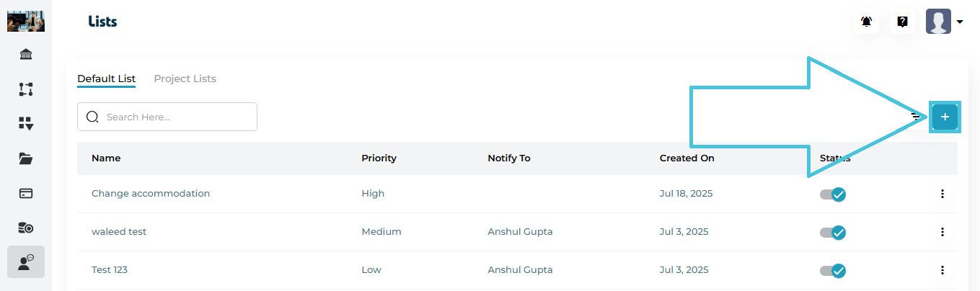980x291 pixels.
Task: Click the bank building icon in sidebar
Action: [26, 55]
